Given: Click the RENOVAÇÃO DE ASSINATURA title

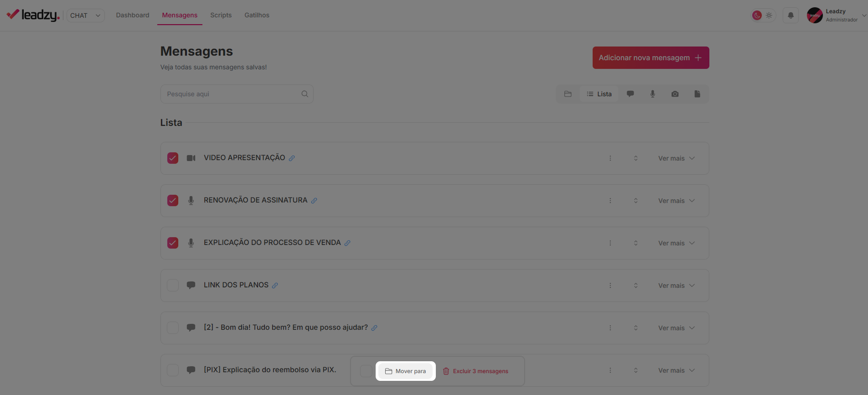Looking at the screenshot, I should (x=255, y=200).
